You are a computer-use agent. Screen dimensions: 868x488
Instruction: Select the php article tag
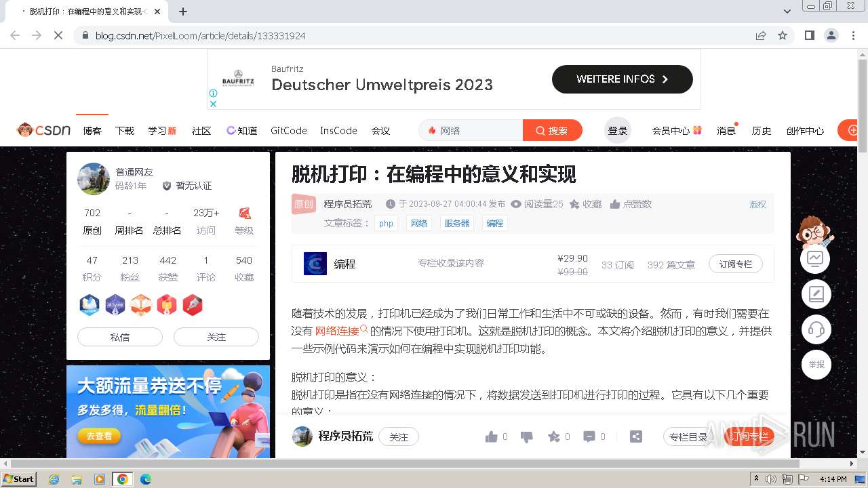tap(387, 223)
